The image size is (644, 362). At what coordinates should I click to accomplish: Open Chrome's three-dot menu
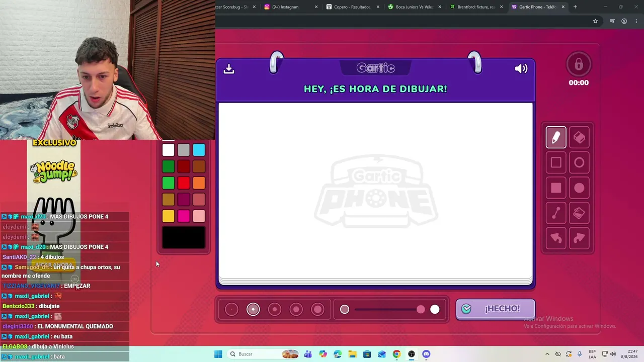[x=637, y=21]
